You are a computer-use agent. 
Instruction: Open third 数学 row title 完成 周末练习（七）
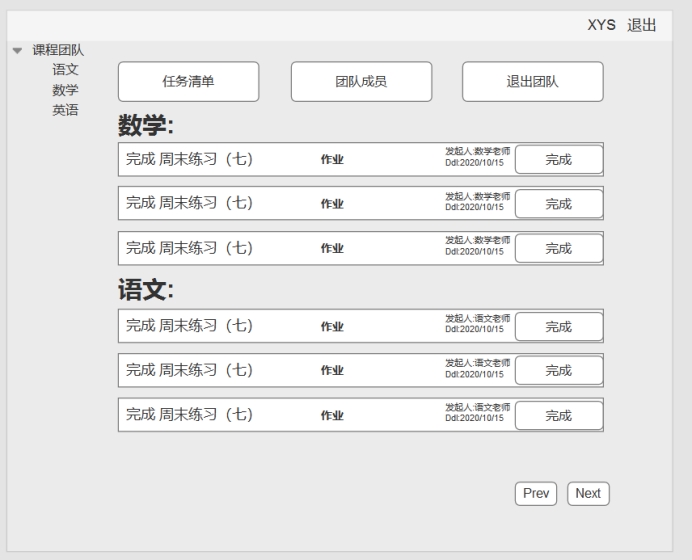point(189,248)
